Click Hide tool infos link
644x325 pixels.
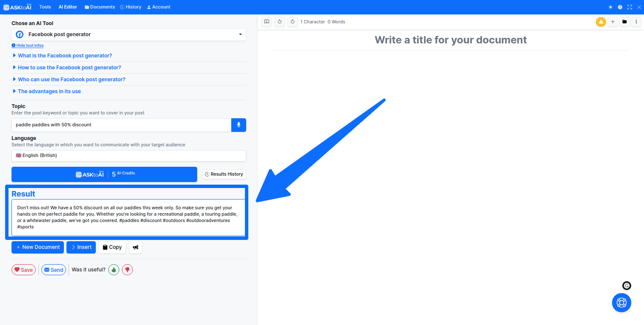pyautogui.click(x=27, y=45)
